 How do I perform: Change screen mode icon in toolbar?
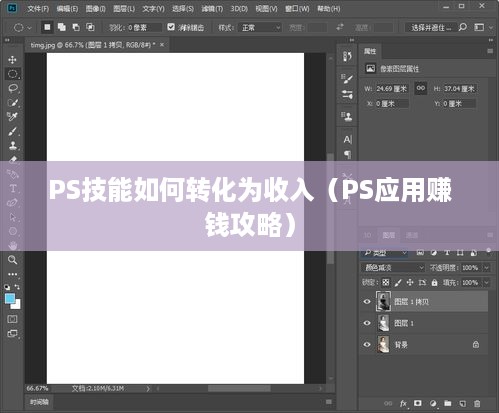coord(12,333)
